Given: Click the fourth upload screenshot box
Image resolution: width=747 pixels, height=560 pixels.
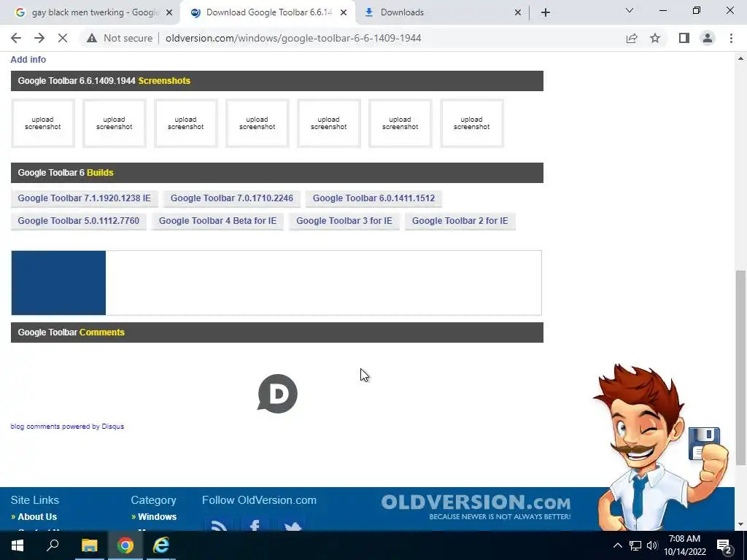Looking at the screenshot, I should (x=258, y=123).
